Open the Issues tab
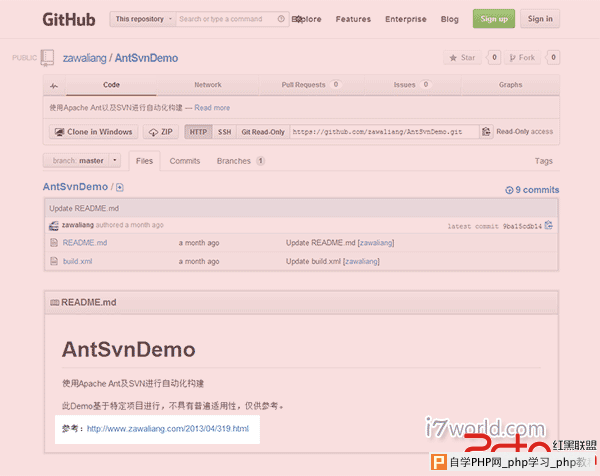This screenshot has height=476, width=600. coord(412,85)
